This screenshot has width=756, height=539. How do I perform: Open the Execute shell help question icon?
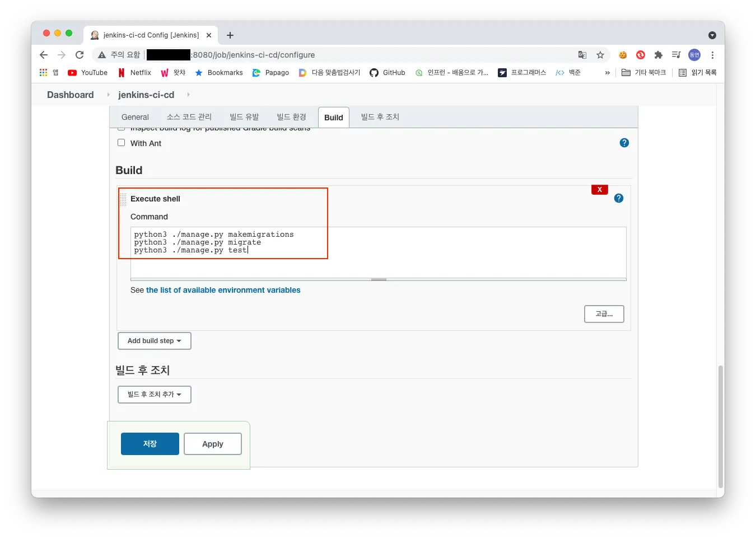(x=619, y=198)
